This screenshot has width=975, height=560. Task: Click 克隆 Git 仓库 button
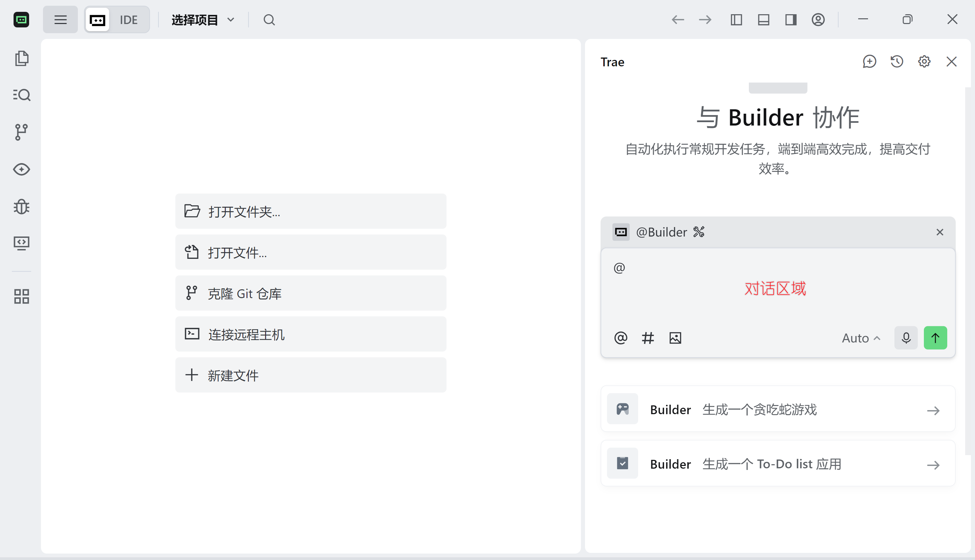pyautogui.click(x=311, y=293)
